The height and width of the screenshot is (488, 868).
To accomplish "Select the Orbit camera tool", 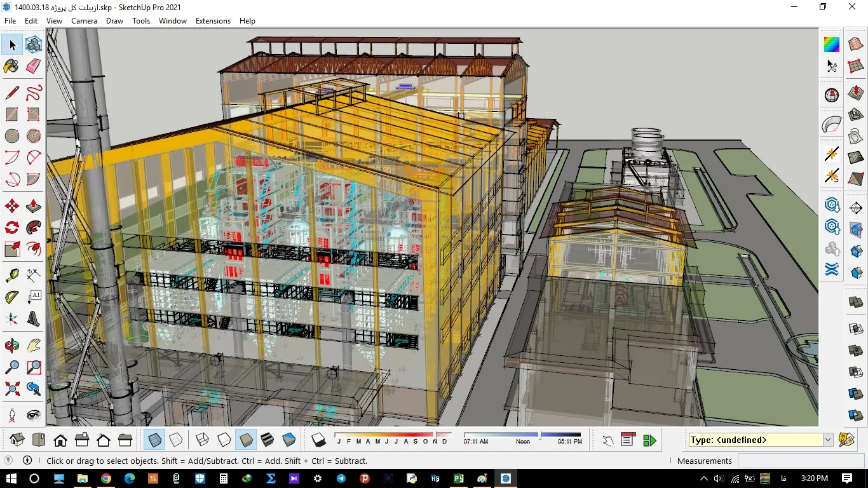I will [11, 346].
